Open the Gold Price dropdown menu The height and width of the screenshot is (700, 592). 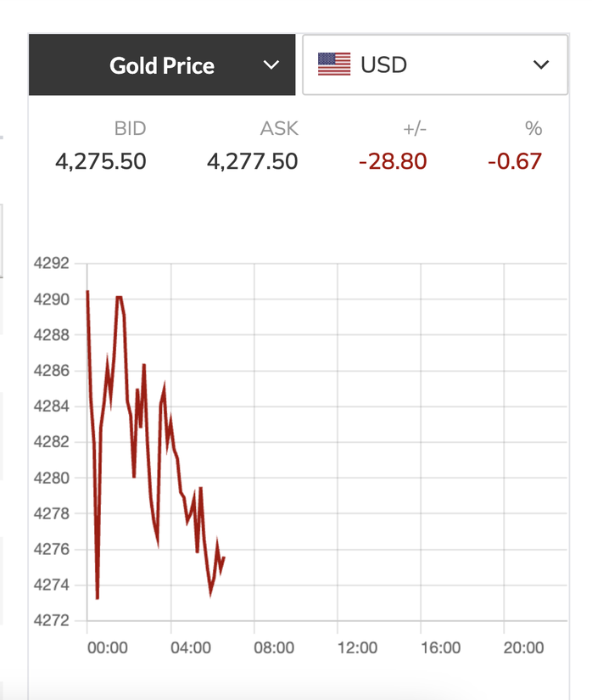(x=161, y=64)
